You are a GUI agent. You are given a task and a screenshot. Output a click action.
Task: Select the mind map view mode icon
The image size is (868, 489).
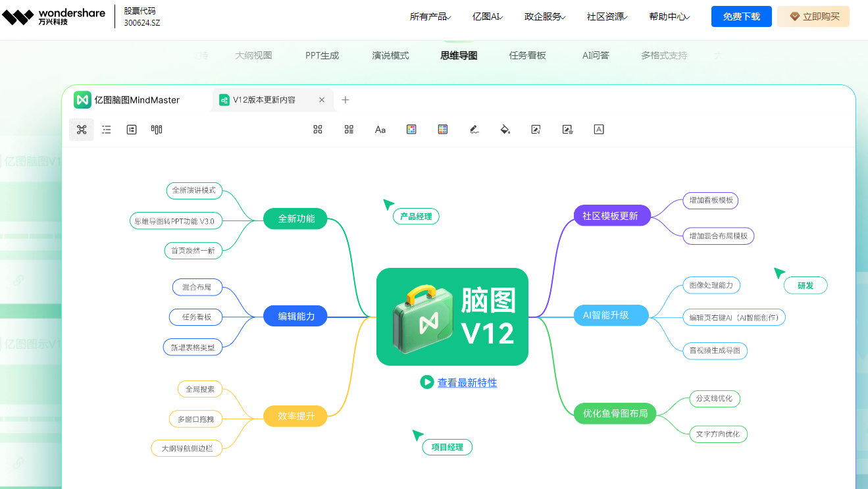82,130
